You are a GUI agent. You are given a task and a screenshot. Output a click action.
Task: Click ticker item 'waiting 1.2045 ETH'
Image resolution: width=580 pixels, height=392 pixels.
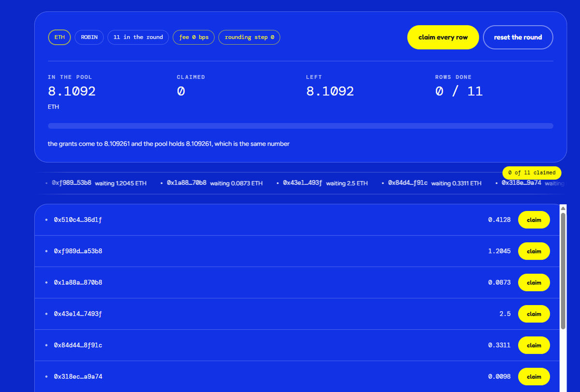click(x=121, y=183)
